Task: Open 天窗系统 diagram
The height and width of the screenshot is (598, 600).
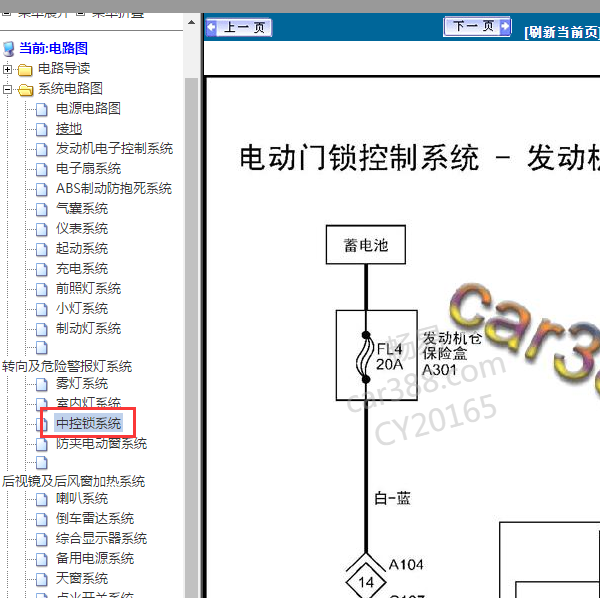Action: pos(82,578)
